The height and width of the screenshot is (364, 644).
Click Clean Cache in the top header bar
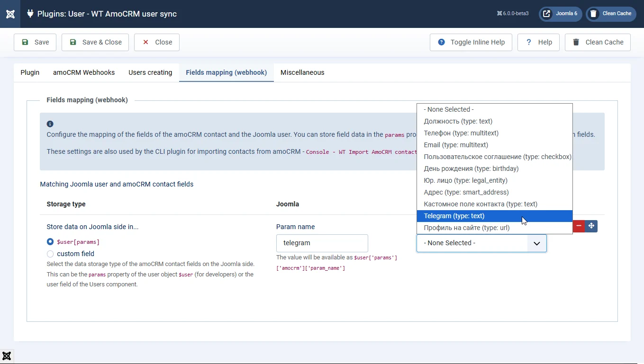click(610, 14)
